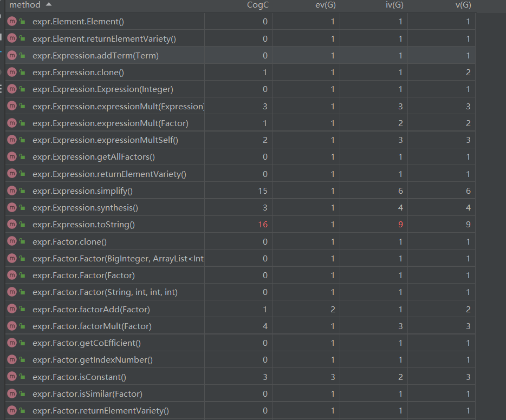
Task: Click the ev(G) column header
Action: 325,5
